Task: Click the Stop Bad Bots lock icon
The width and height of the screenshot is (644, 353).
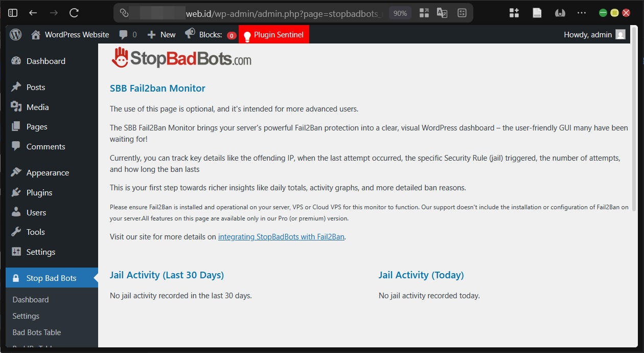Action: tap(15, 277)
